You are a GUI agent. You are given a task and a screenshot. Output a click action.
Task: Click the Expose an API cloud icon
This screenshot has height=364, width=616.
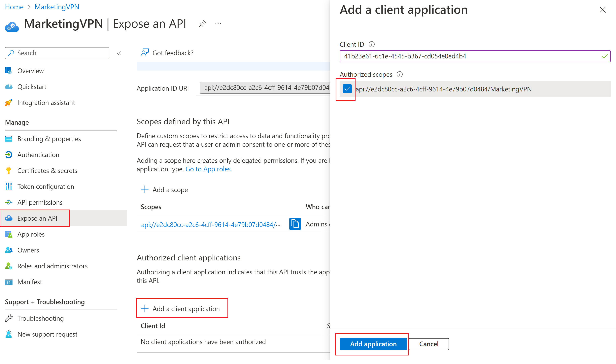pyautogui.click(x=9, y=218)
